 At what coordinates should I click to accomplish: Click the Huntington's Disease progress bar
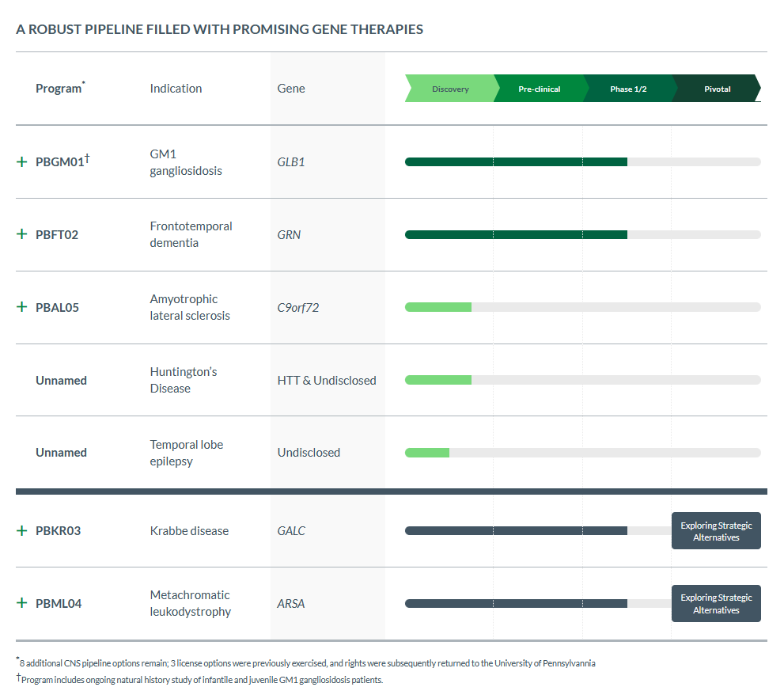point(438,380)
